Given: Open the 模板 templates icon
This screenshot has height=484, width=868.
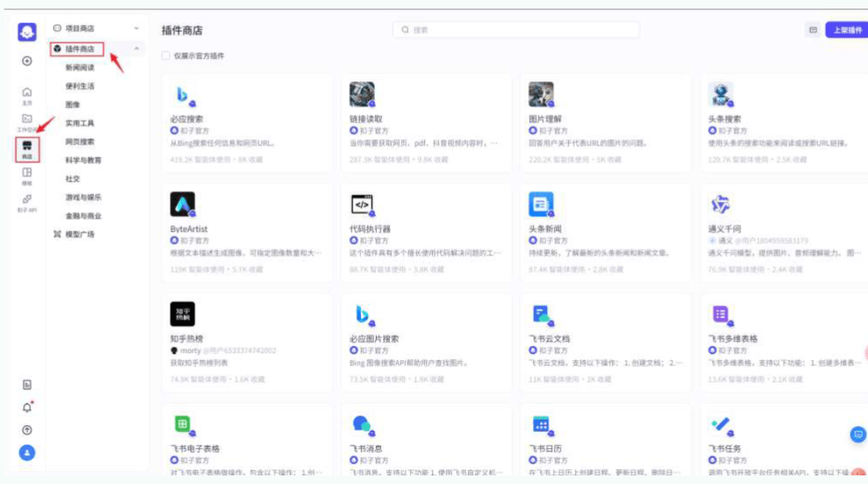Looking at the screenshot, I should pos(27,175).
